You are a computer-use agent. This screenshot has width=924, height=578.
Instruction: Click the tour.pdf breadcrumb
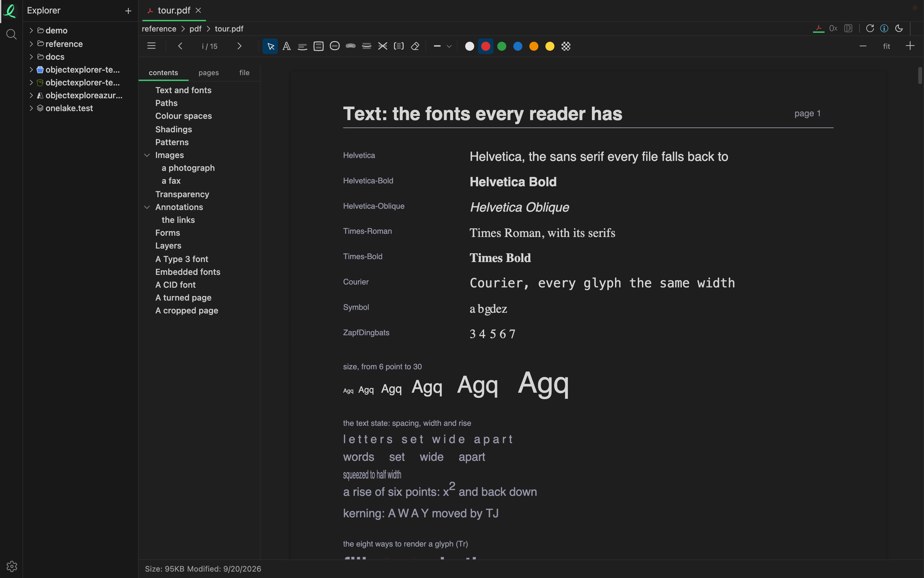[x=229, y=29]
